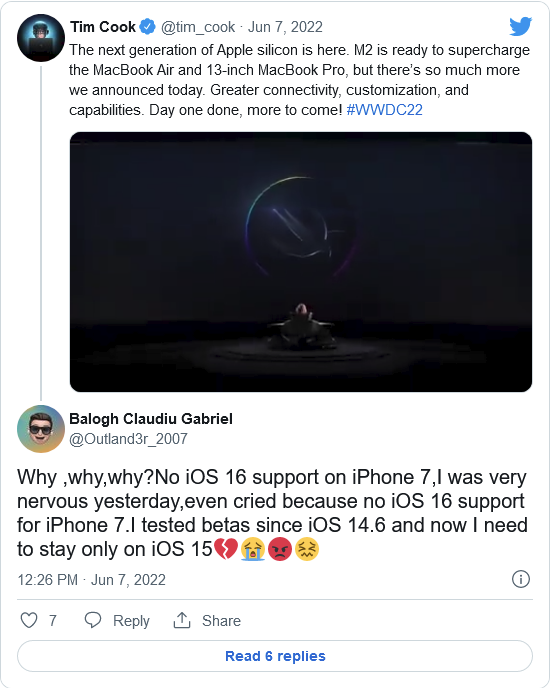Play the WWDC keynote video thumbnail
Viewport: 550px width, 688px height.
(301, 262)
